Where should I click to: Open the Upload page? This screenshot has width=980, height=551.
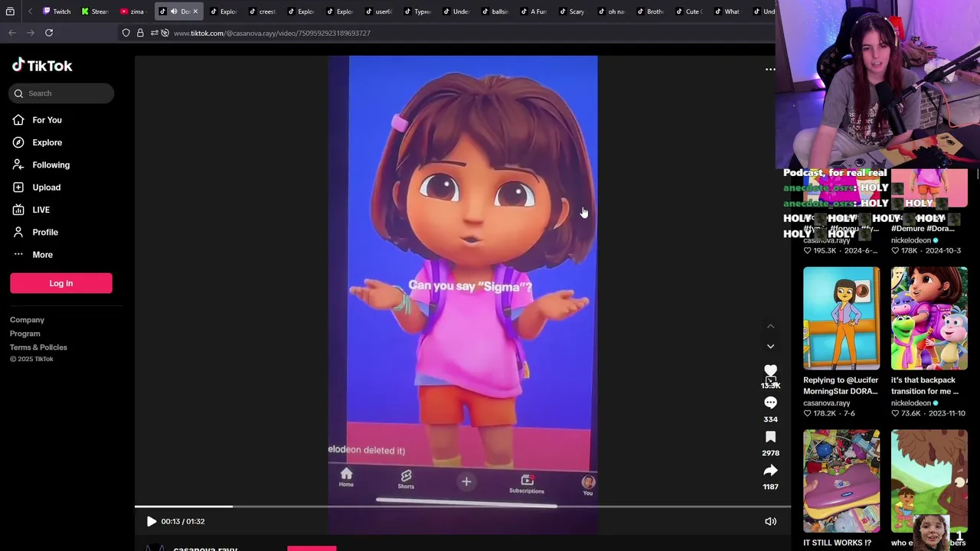(46, 187)
